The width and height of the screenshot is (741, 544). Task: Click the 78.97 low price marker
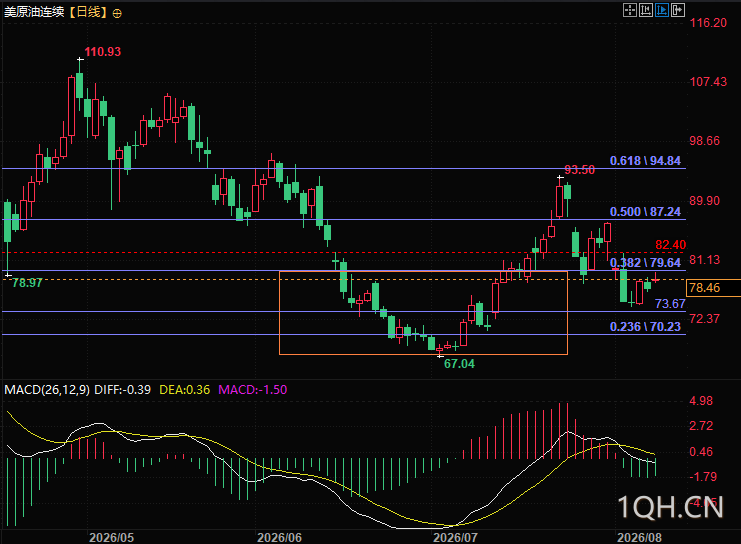[27, 283]
